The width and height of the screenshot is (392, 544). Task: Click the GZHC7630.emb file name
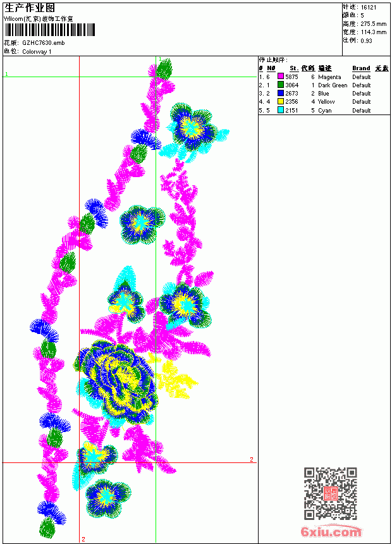[x=44, y=43]
